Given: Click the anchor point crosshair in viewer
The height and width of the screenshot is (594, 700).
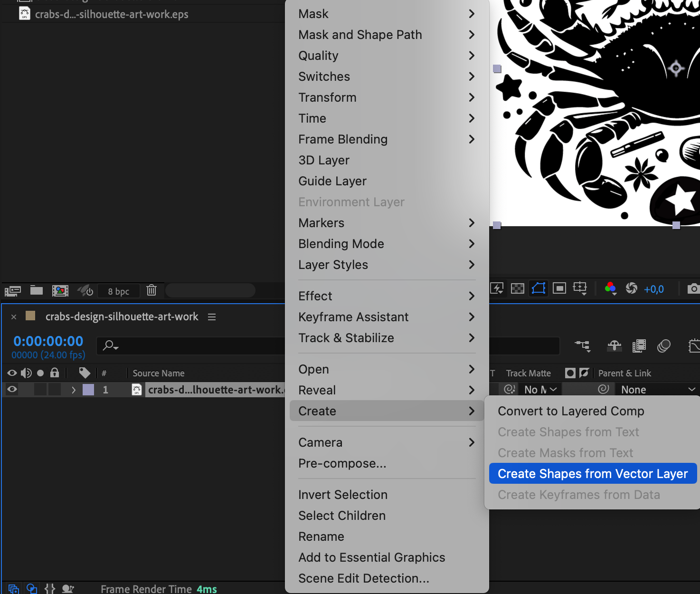Looking at the screenshot, I should (676, 68).
